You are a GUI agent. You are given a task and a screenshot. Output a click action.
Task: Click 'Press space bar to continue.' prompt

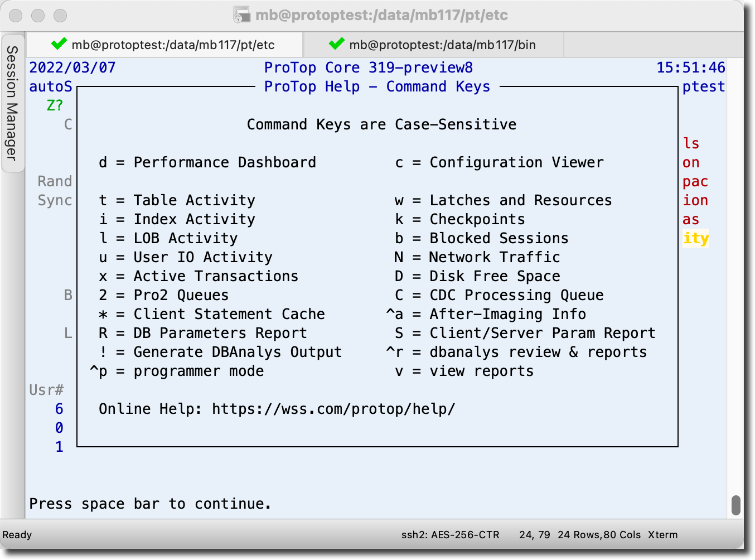click(x=151, y=504)
